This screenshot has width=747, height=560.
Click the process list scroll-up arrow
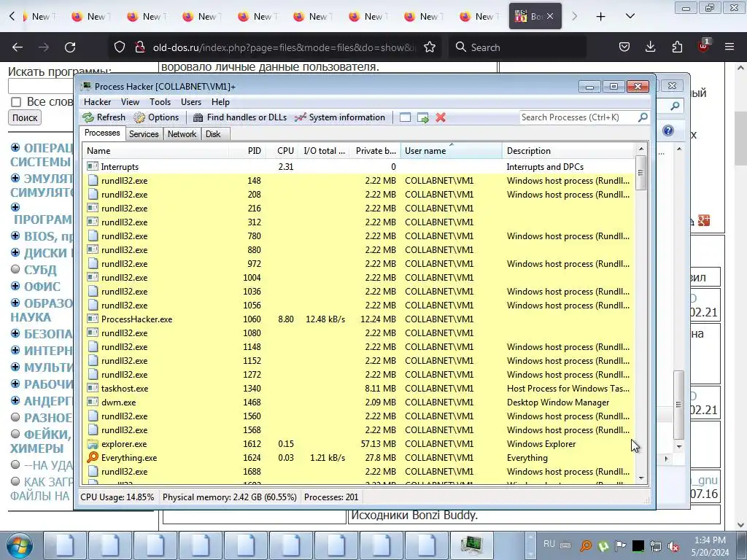coord(640,149)
